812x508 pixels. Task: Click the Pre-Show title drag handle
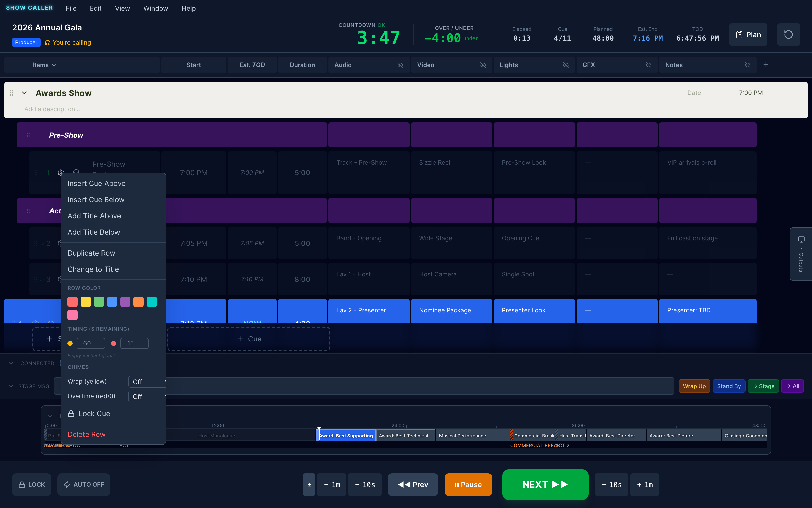(28, 135)
